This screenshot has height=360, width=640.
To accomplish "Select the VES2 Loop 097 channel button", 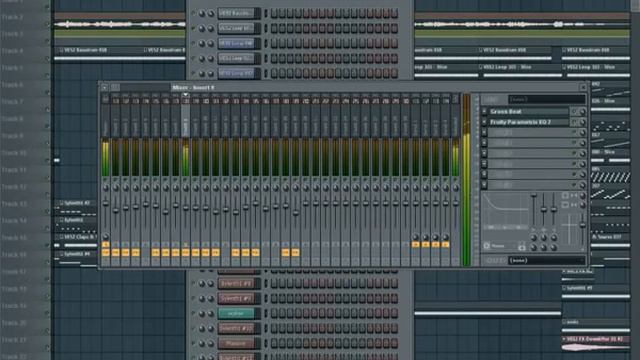I will click(x=238, y=73).
